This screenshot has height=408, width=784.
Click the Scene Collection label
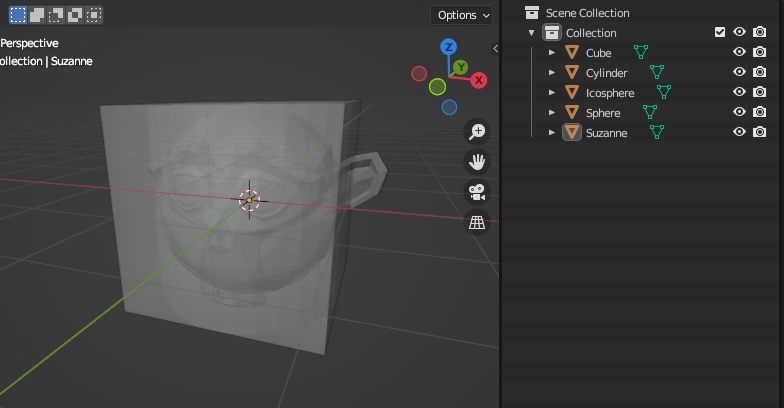pos(587,13)
